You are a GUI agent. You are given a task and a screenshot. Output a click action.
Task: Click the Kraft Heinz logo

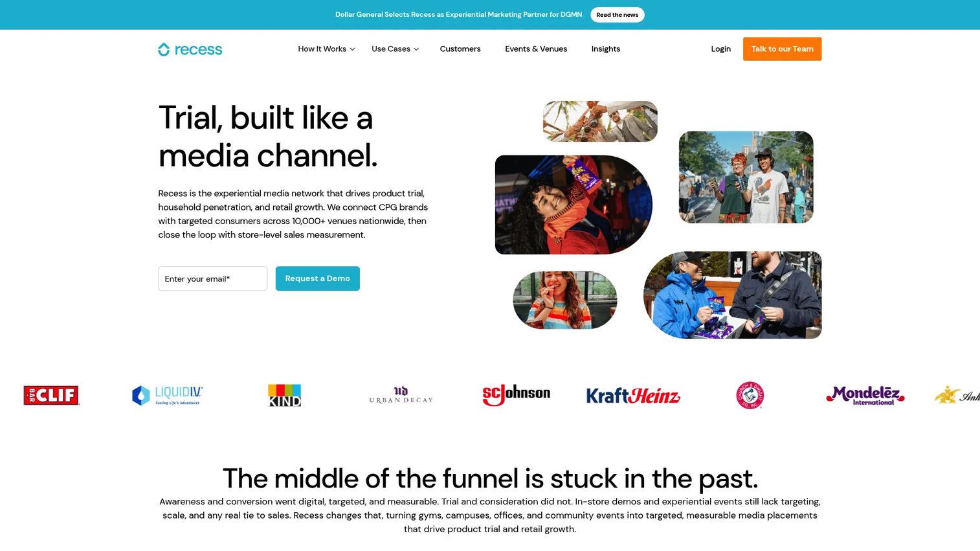coord(633,395)
